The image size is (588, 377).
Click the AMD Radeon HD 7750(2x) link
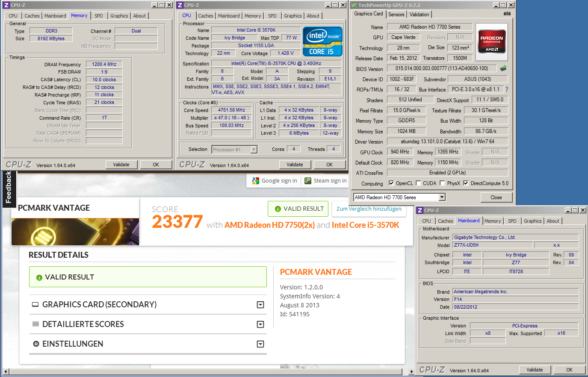(x=269, y=225)
